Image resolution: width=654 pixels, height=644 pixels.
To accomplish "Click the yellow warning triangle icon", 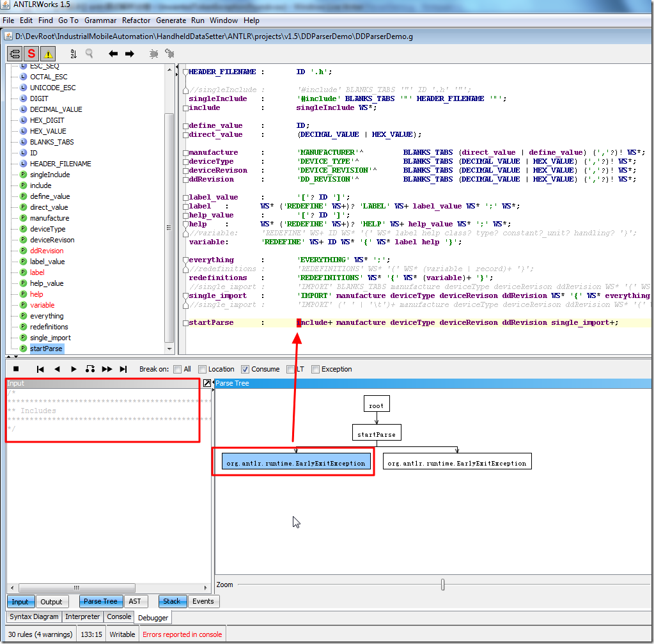I will 49,54.
